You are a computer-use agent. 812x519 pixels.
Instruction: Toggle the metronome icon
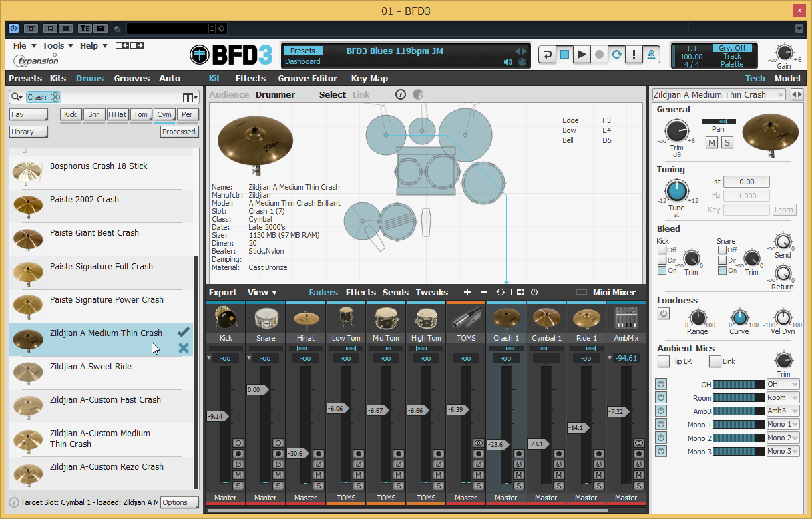click(652, 55)
